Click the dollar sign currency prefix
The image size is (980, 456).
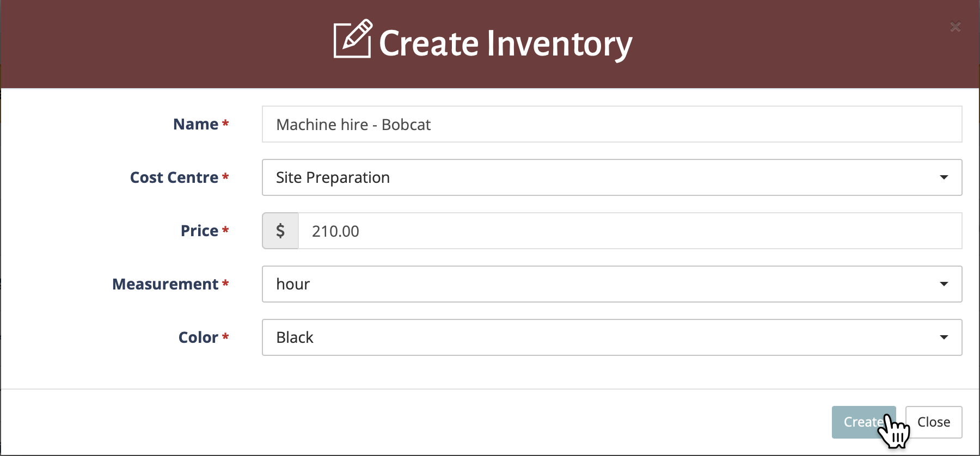tap(280, 231)
